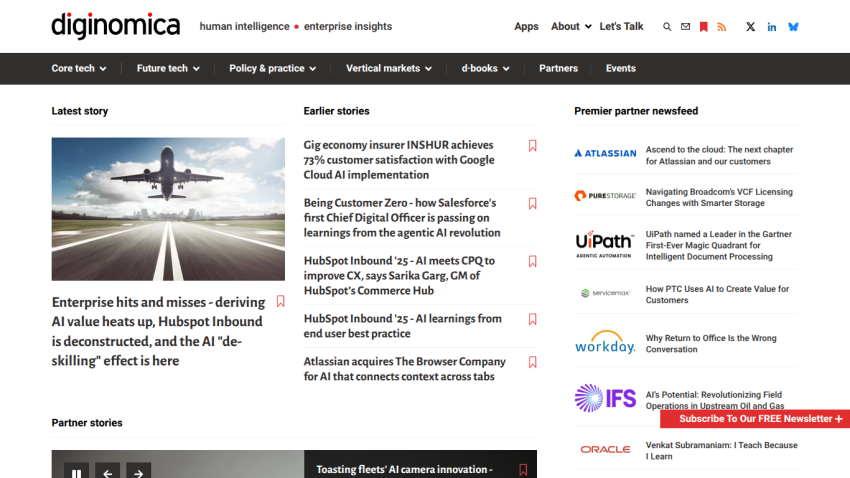
Task: Open the Events nav item
Action: [x=621, y=68]
